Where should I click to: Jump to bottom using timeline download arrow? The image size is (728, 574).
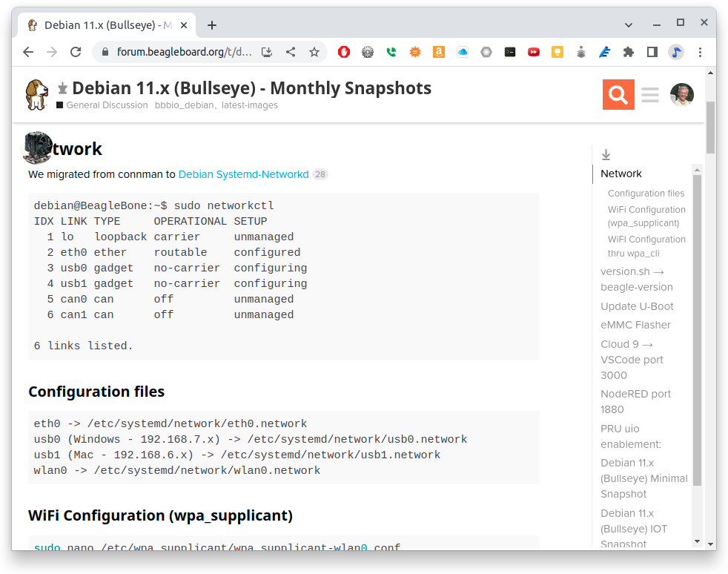606,154
